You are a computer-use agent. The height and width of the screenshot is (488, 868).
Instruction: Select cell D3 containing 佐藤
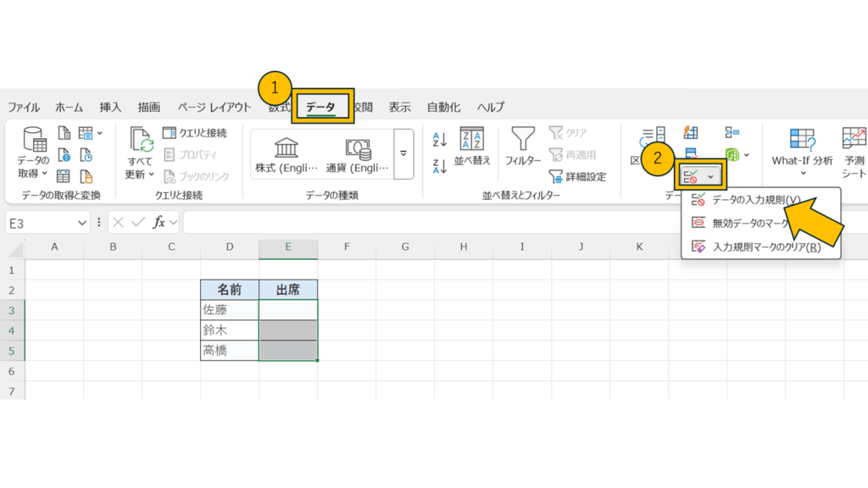230,310
